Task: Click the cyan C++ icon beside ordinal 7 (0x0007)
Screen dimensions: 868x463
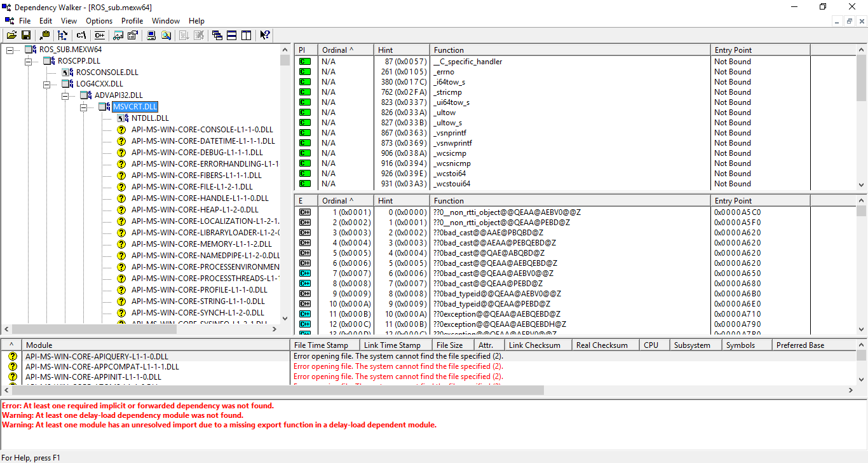Action: 305,273
